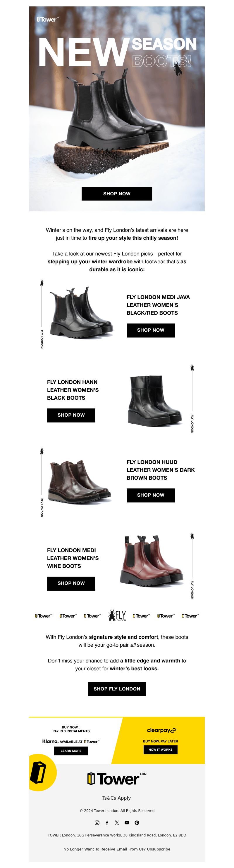Click the clearpay logo

(x=161, y=730)
